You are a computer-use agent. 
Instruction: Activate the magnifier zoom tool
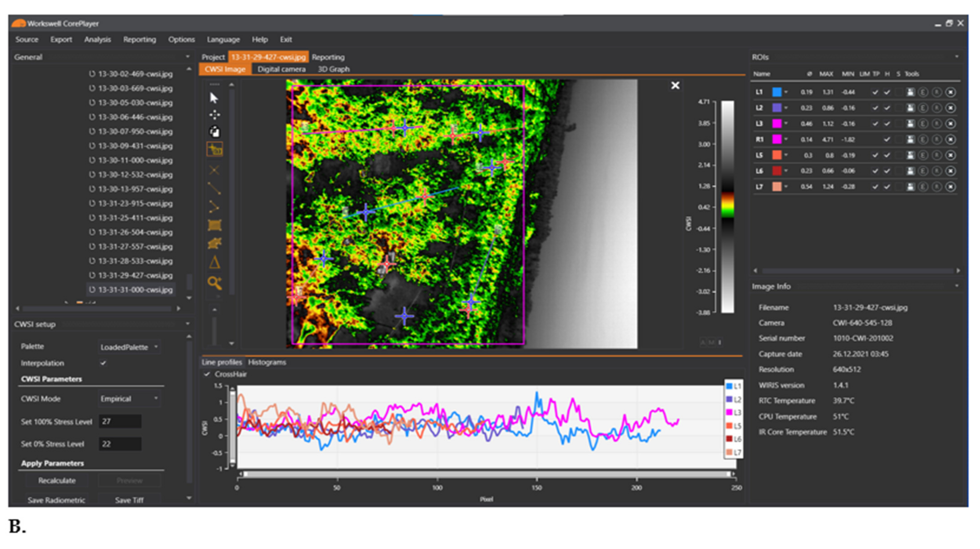215,283
